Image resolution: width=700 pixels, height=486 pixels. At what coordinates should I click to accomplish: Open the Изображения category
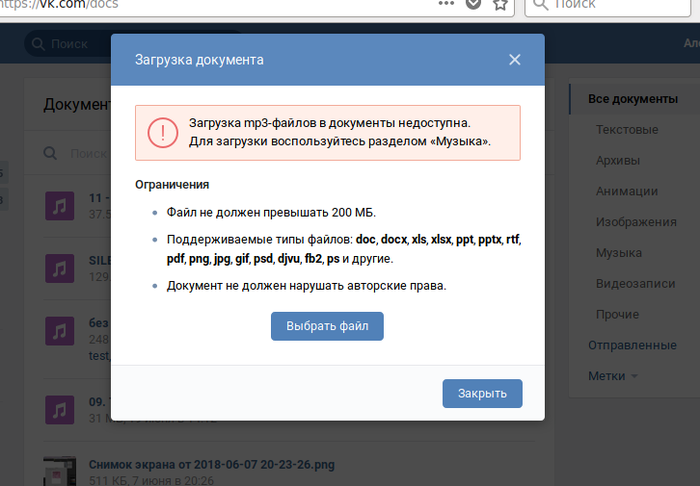[635, 222]
